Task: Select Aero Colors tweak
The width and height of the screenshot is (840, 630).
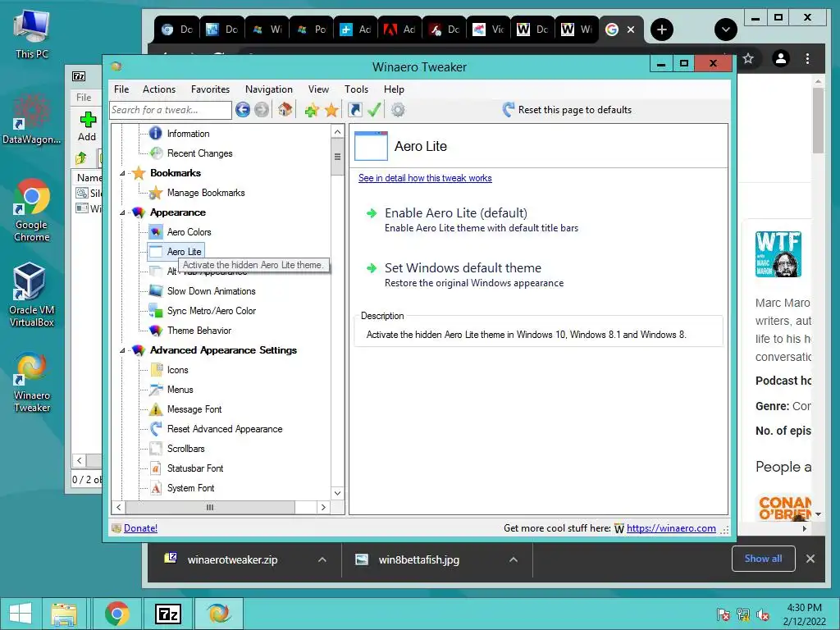Action: 189,232
